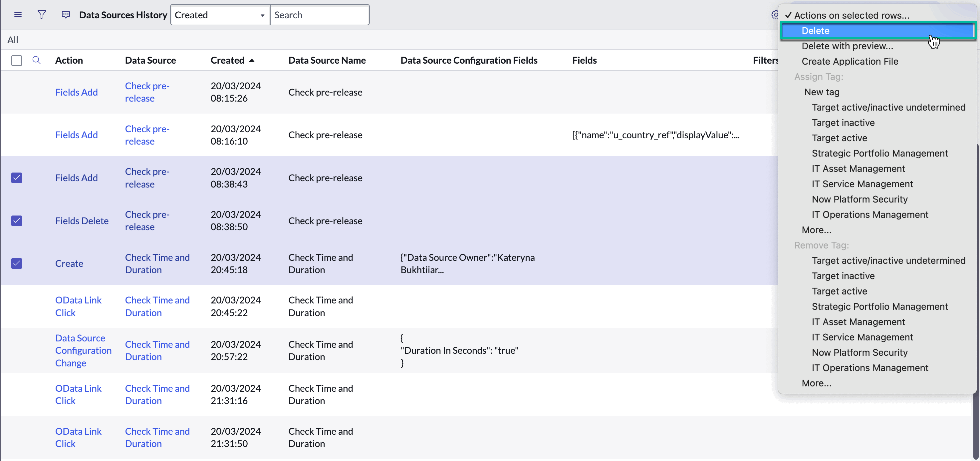Click the dropdown arrow in the Created selector
The width and height of the screenshot is (980, 461).
(262, 16)
